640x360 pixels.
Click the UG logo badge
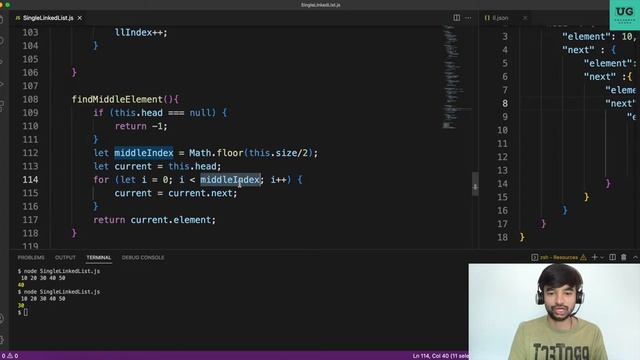pyautogui.click(x=624, y=15)
